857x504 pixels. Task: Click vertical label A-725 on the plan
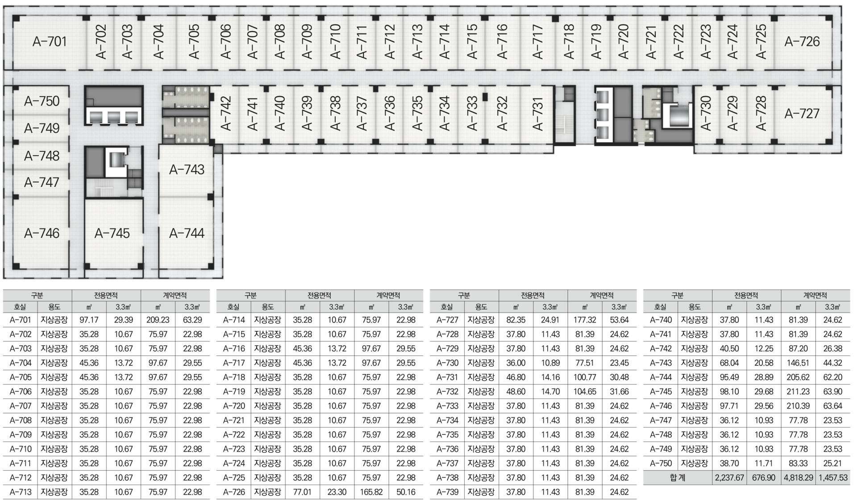coord(761,41)
